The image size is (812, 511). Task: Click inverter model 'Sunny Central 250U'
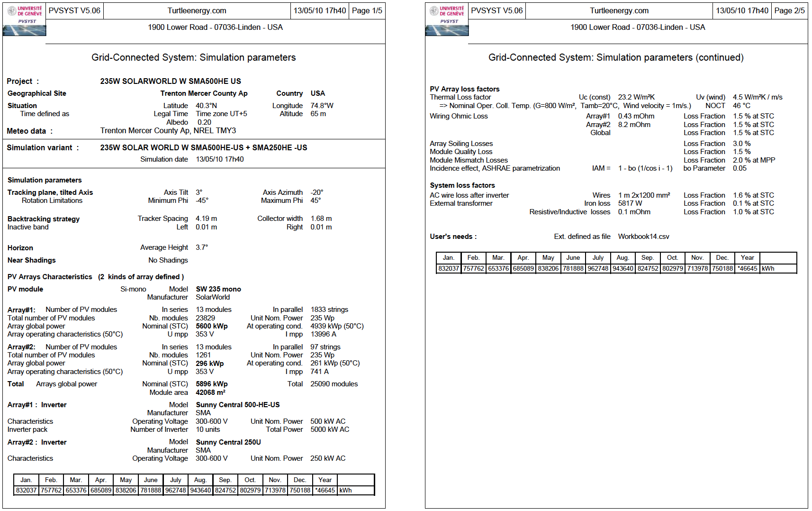coord(228,442)
